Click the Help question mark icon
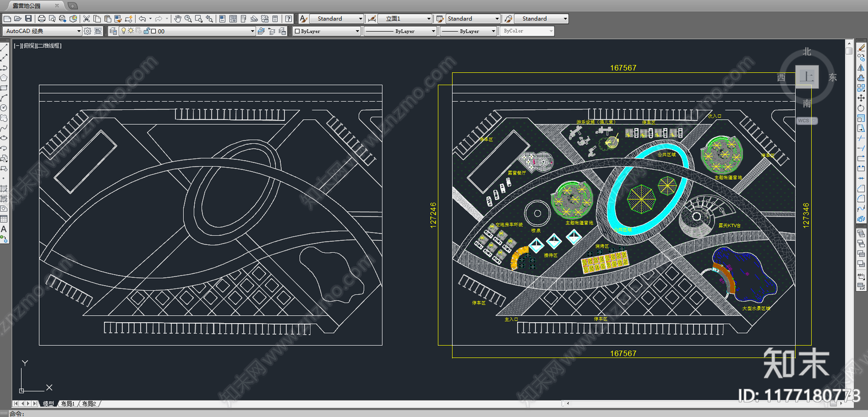This screenshot has width=868, height=417. click(x=289, y=18)
